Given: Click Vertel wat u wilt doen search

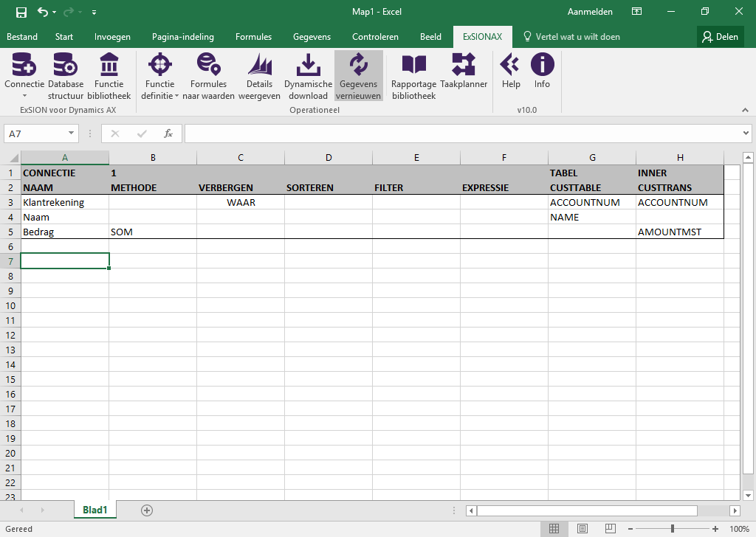Looking at the screenshot, I should 572,37.
